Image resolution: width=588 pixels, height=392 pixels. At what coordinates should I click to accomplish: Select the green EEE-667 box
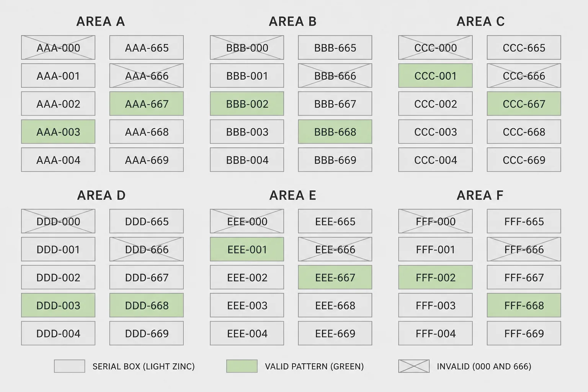click(x=335, y=277)
